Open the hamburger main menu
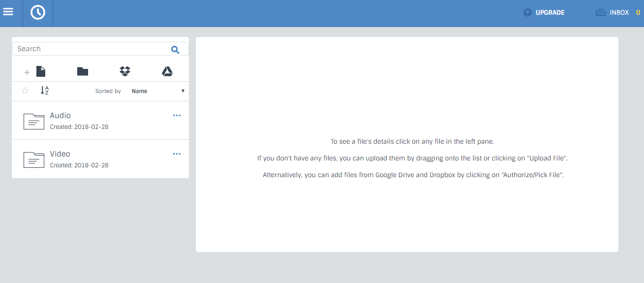644x283 pixels. coord(8,11)
